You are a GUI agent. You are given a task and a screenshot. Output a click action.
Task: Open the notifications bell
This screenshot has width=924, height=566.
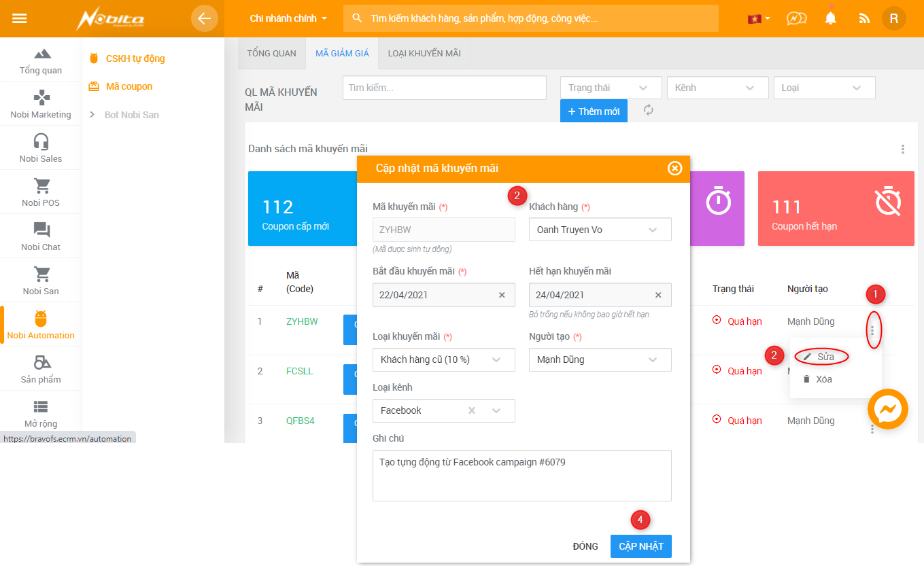tap(830, 18)
